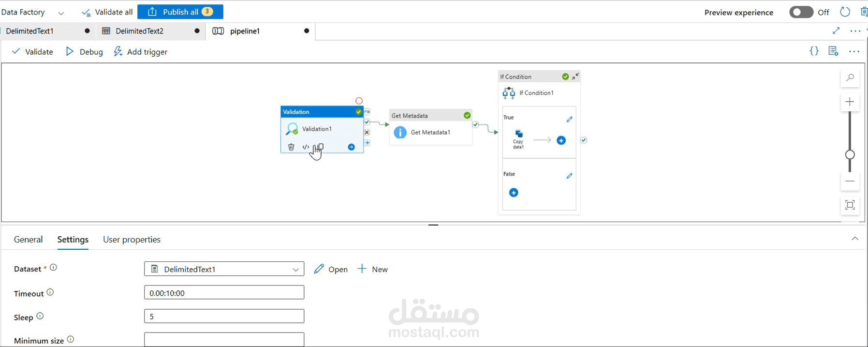Delete the Validation1 activity via trash icon
This screenshot has width=868, height=347.
[x=291, y=147]
